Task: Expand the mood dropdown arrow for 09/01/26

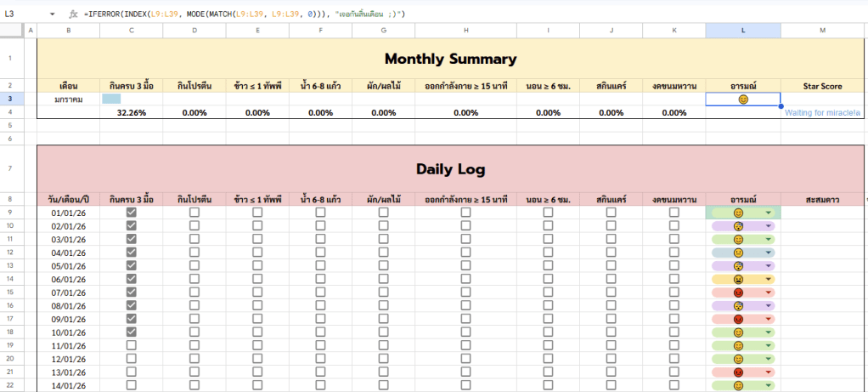Action: [x=769, y=319]
